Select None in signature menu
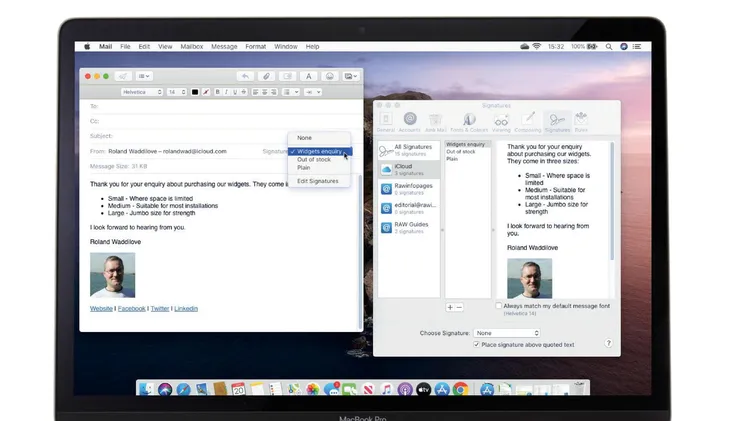Image resolution: width=750 pixels, height=421 pixels. (x=320, y=138)
